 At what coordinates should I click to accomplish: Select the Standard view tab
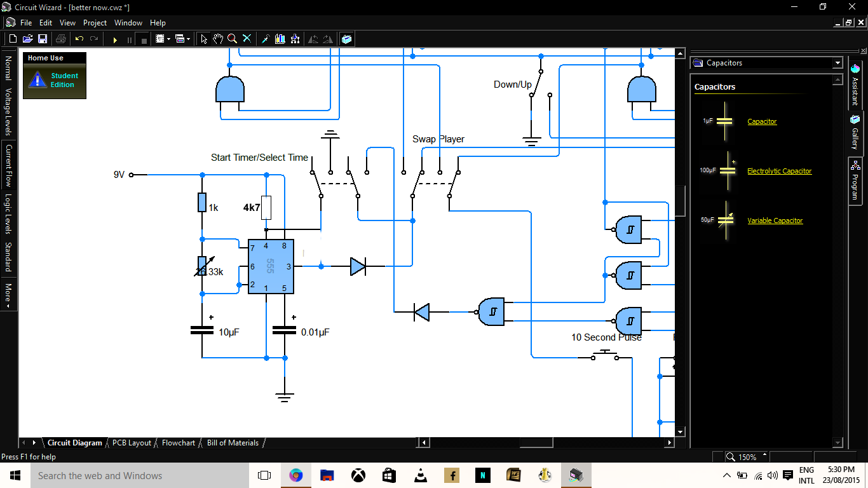(x=8, y=257)
